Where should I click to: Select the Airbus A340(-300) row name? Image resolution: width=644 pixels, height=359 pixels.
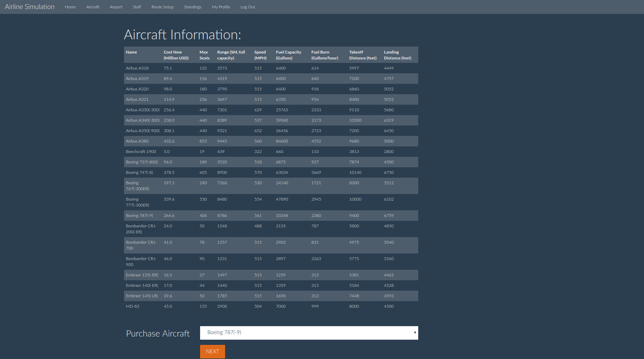143,120
